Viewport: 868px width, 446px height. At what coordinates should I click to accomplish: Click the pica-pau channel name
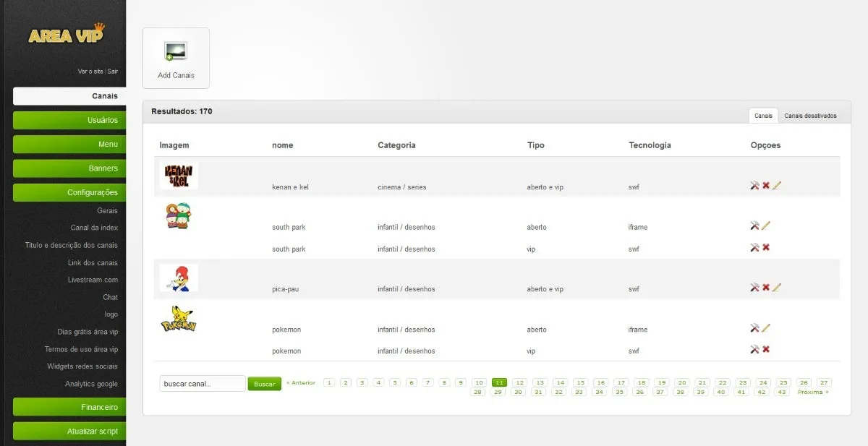[285, 289]
